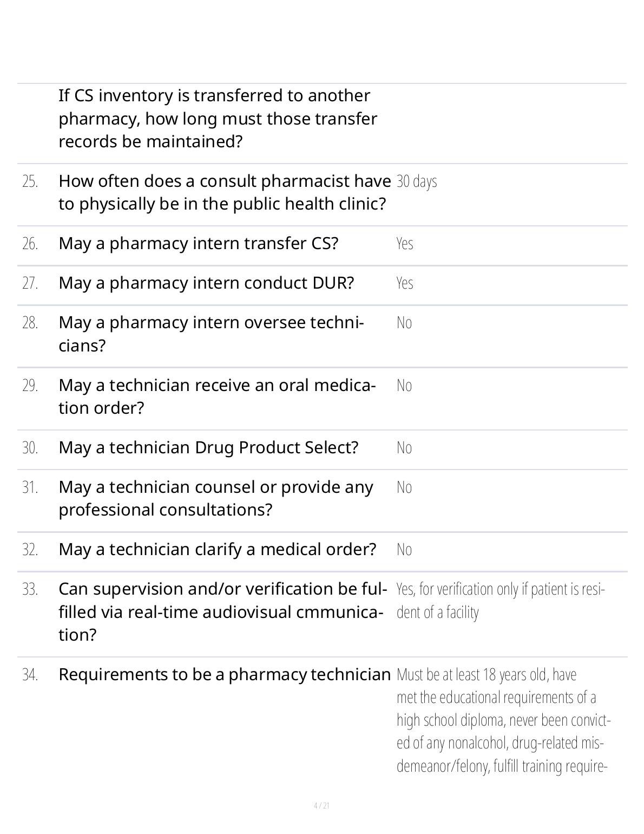Click the No answer for oral medication order
The width and height of the screenshot is (644, 834).
click(x=404, y=386)
